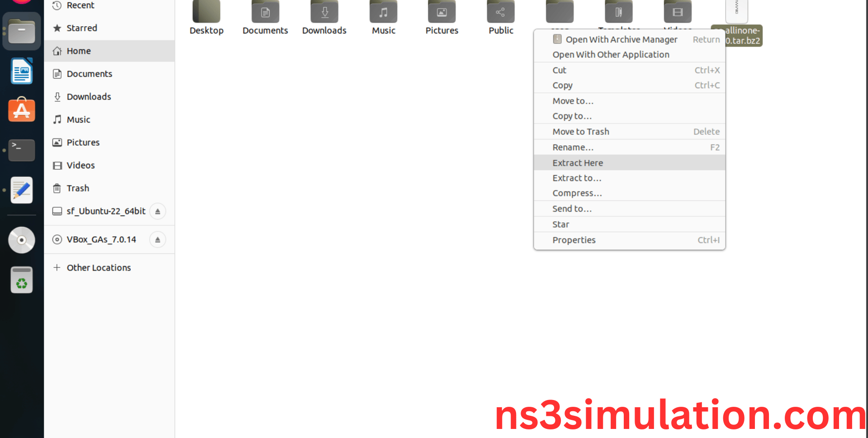The width and height of the screenshot is (868, 438).
Task: Expand Other Locations in the sidebar
Action: pos(98,267)
